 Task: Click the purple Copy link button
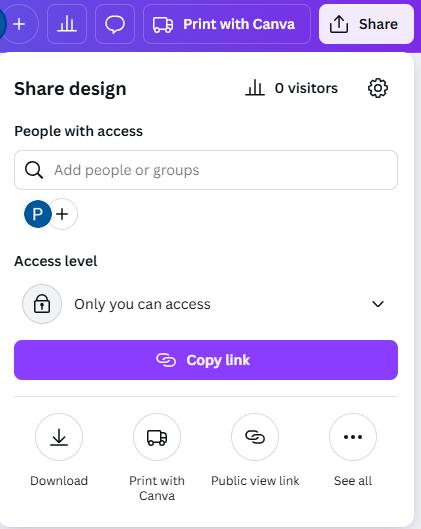206,360
